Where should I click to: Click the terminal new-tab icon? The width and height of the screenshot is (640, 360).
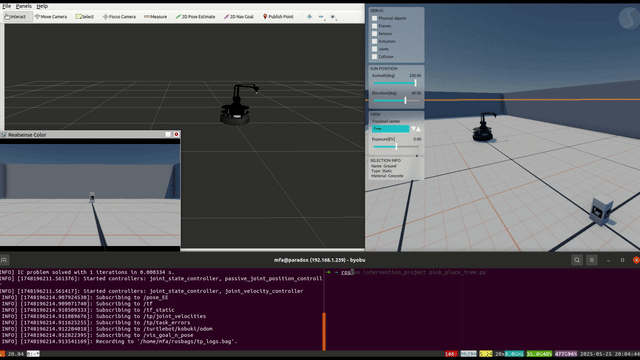pyautogui.click(x=4, y=260)
